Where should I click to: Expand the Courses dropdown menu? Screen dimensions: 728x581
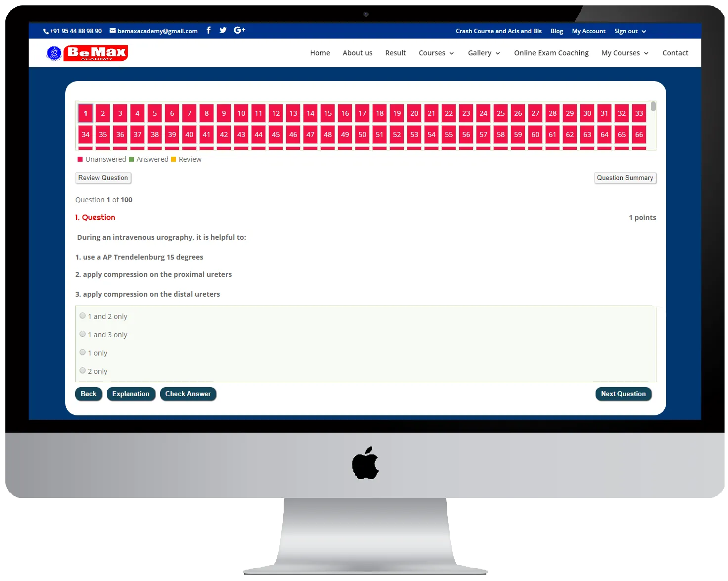436,53
